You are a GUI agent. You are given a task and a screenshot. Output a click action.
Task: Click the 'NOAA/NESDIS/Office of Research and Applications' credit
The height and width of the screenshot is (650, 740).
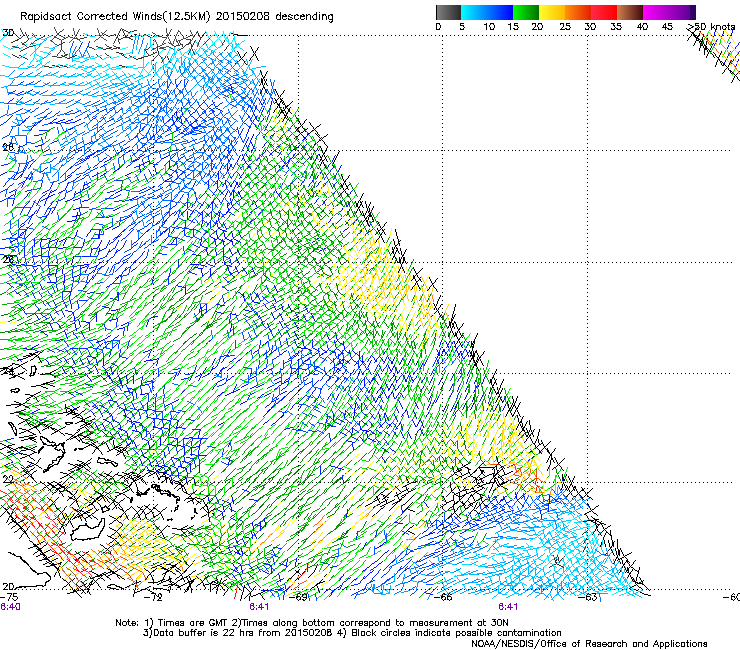point(589,644)
